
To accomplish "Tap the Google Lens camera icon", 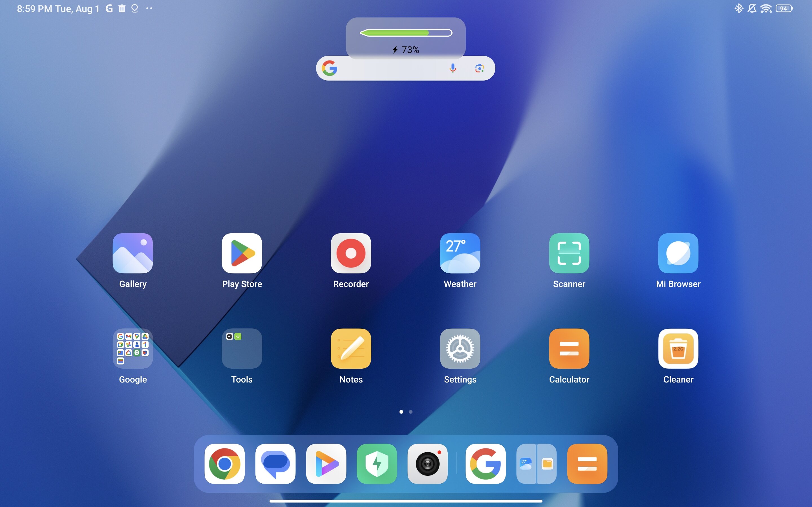I will (479, 68).
